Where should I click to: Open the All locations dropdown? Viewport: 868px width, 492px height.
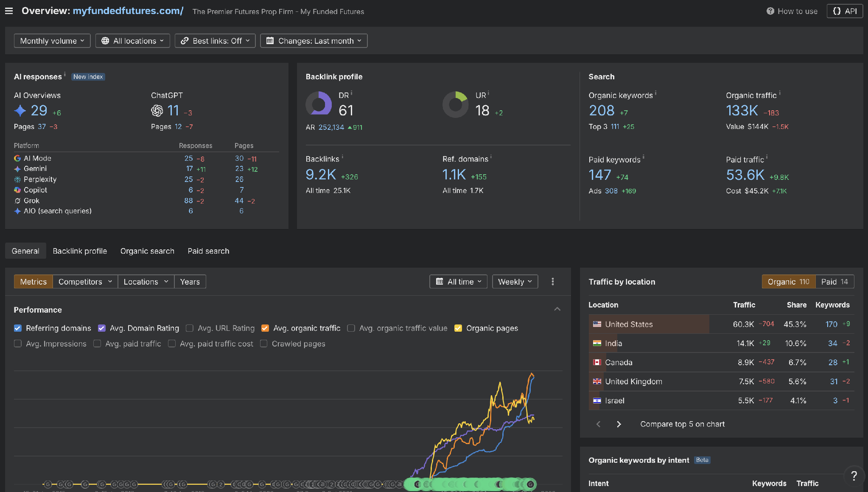click(132, 41)
